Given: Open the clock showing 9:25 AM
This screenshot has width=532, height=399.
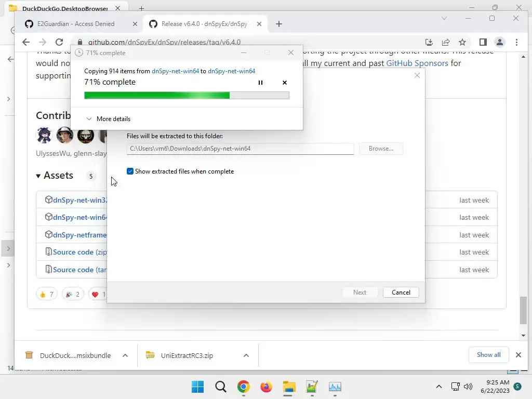Looking at the screenshot, I should point(495,387).
